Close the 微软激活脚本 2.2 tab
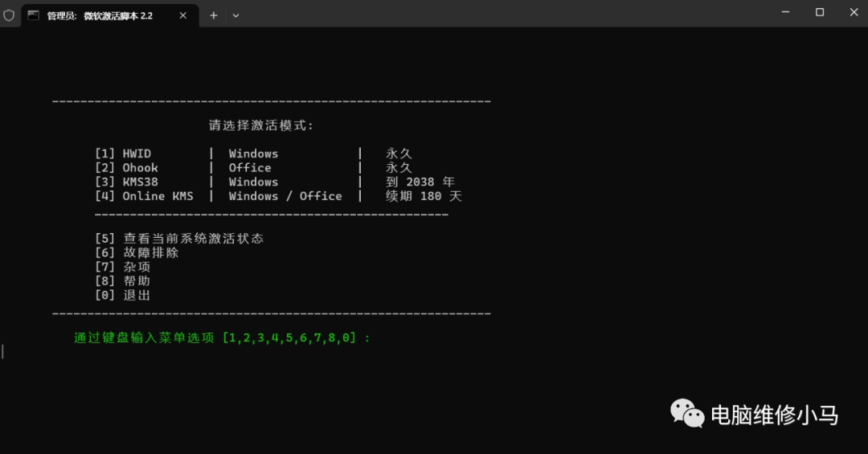This screenshot has height=454, width=868. coord(183,15)
